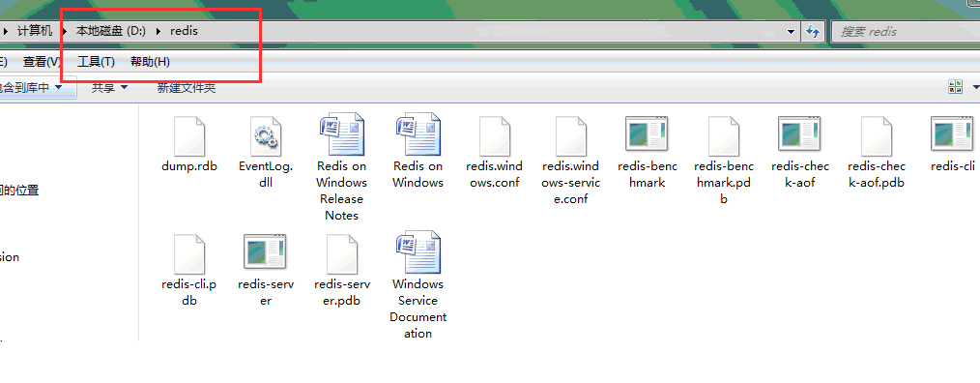
Task: Select the redis-check-aof.pdb file icon
Action: [x=877, y=135]
